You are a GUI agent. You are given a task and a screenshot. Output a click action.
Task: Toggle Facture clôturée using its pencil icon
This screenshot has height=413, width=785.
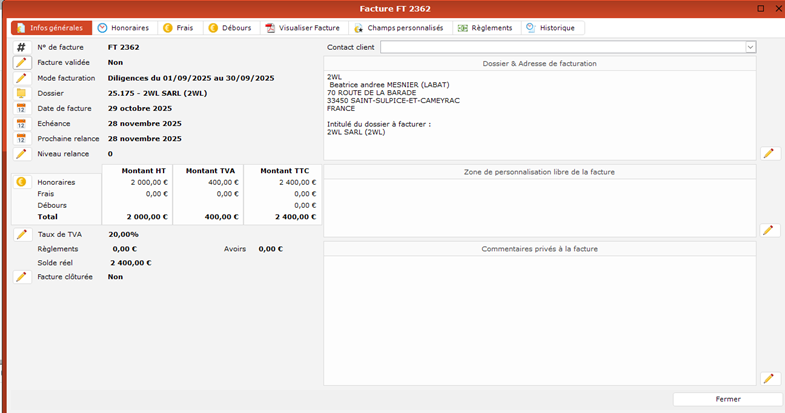coord(21,277)
